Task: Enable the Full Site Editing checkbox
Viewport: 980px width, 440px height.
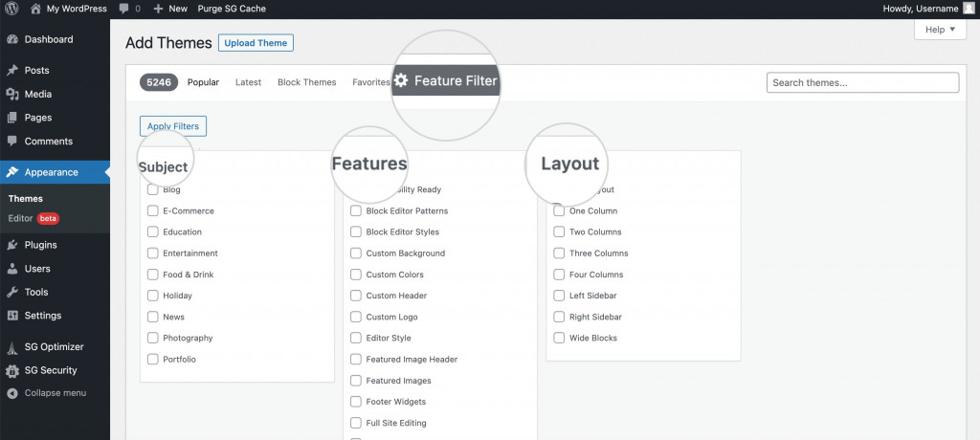Action: pyautogui.click(x=356, y=423)
